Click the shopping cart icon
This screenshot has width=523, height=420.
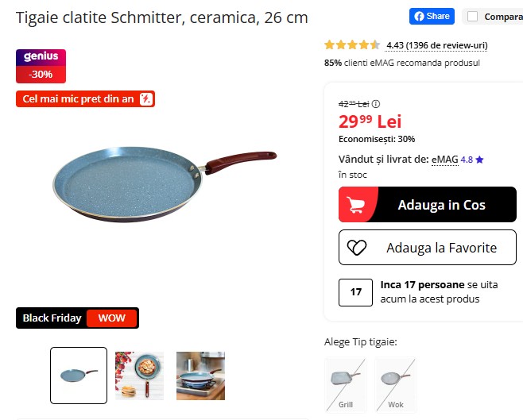(x=354, y=205)
